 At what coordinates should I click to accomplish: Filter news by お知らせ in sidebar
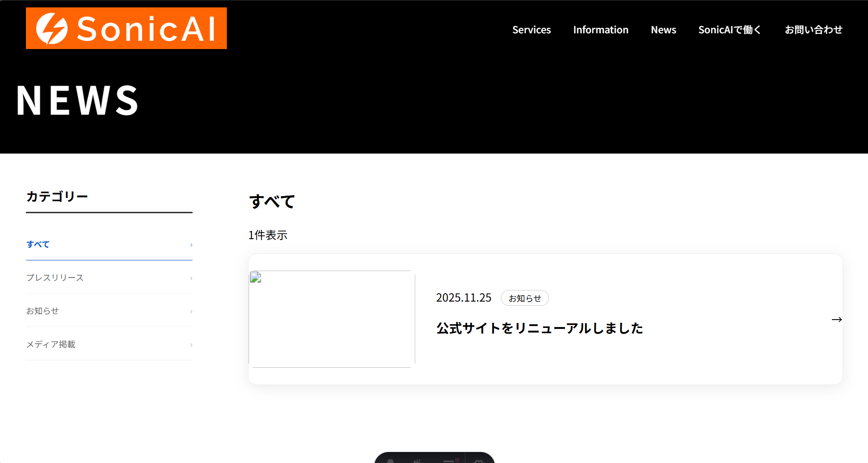point(43,311)
